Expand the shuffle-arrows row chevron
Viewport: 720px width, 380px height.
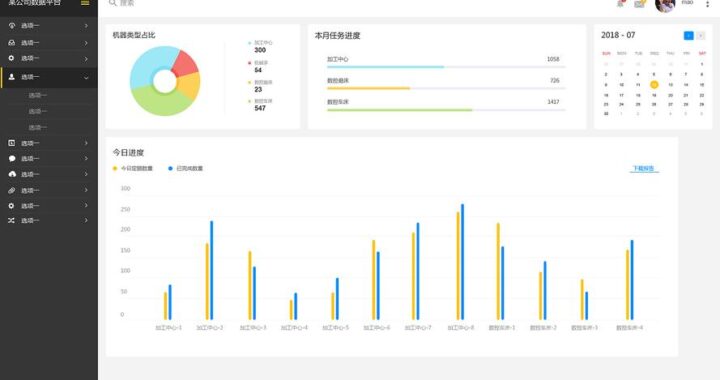click(x=86, y=221)
